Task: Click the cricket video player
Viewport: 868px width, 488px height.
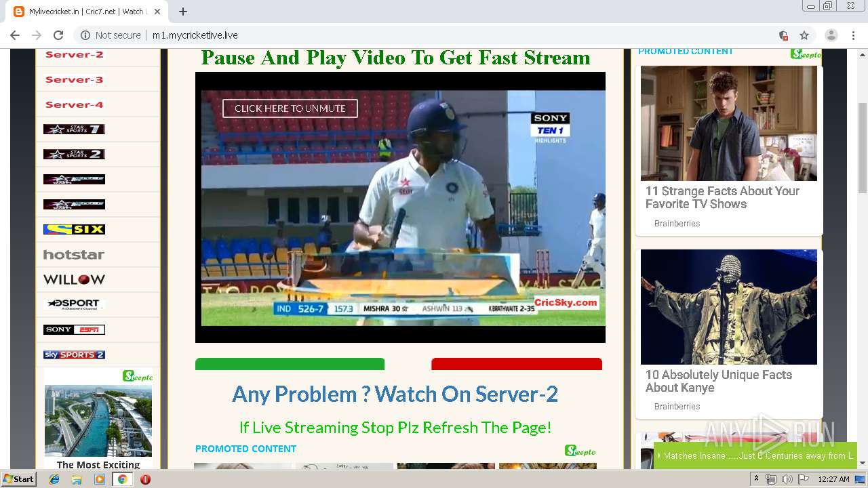Action: (x=400, y=207)
